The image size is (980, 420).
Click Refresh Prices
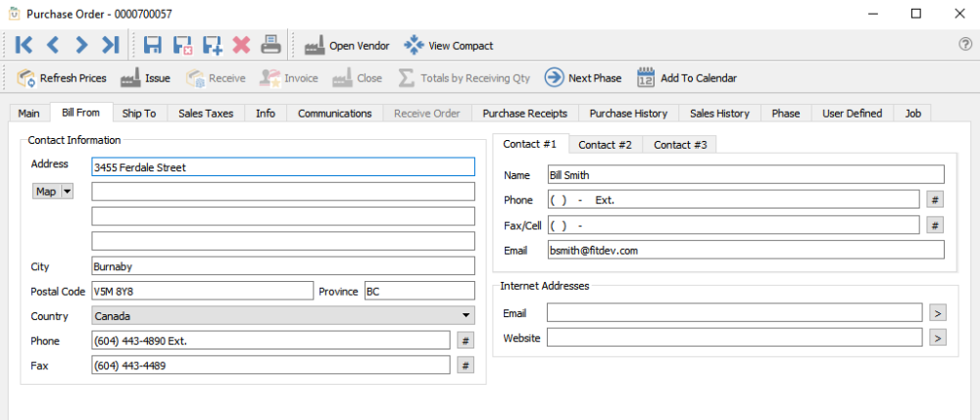[x=62, y=78]
